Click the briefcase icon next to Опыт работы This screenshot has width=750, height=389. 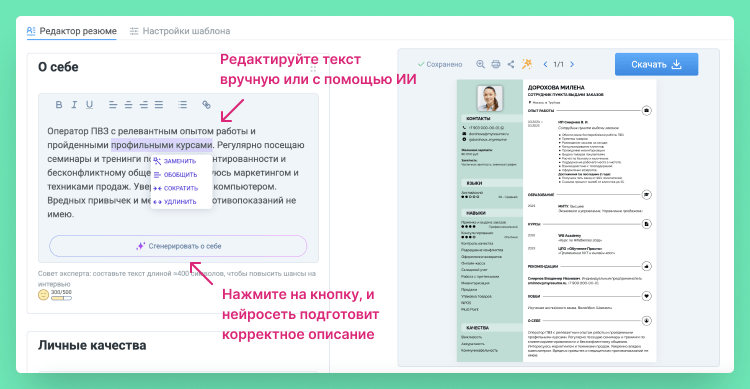(x=646, y=111)
